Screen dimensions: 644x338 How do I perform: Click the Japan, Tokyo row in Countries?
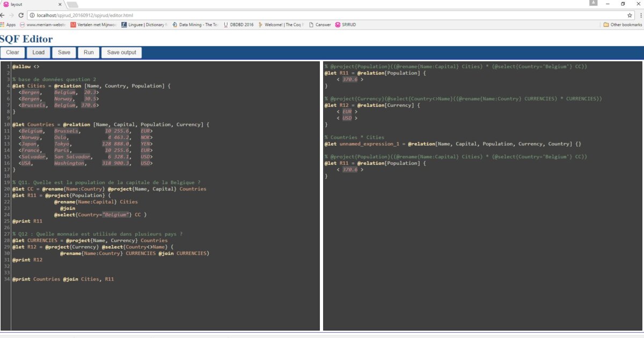(85, 144)
